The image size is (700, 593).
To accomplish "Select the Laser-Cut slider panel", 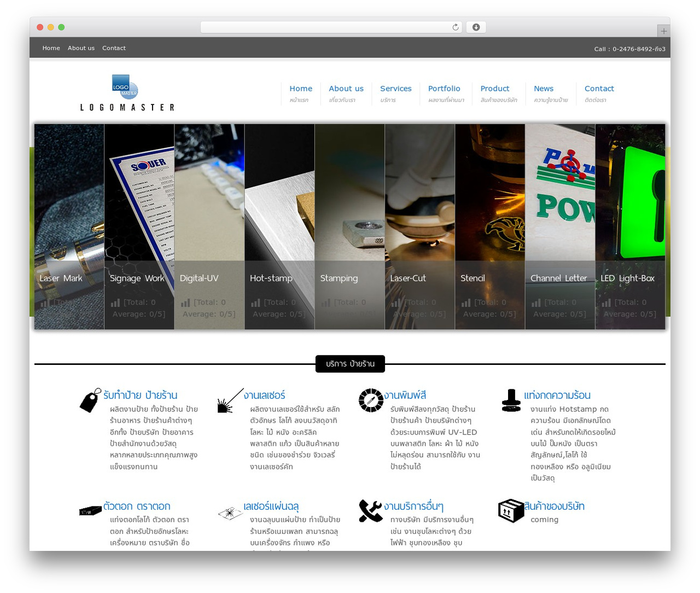I will tap(420, 226).
